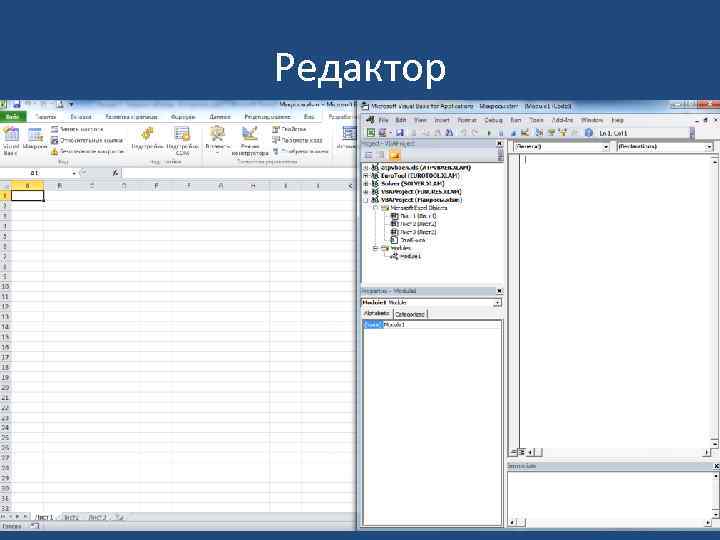The height and width of the screenshot is (540, 720).
Task: Open the Insert menu in VBA editor
Action: [442, 120]
